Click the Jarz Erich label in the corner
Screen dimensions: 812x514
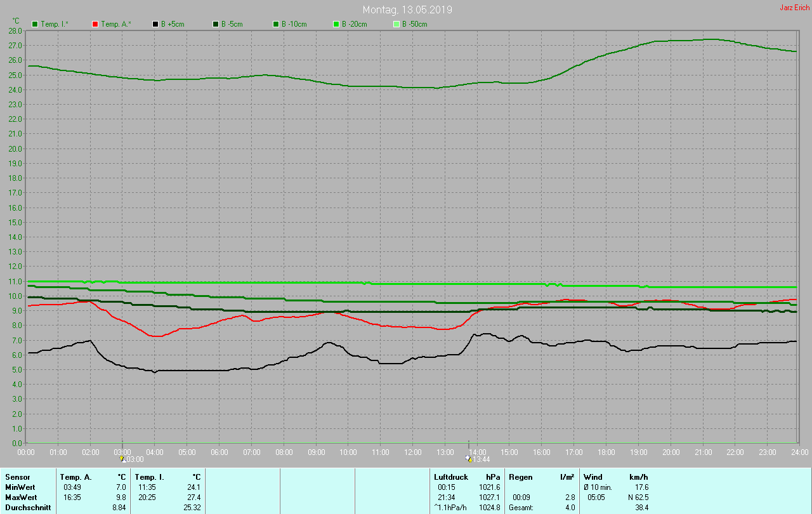click(794, 8)
